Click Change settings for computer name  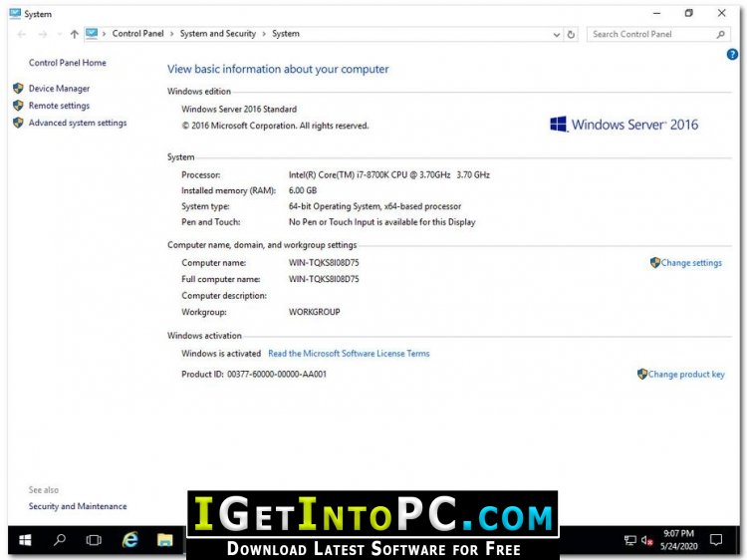coord(691,263)
